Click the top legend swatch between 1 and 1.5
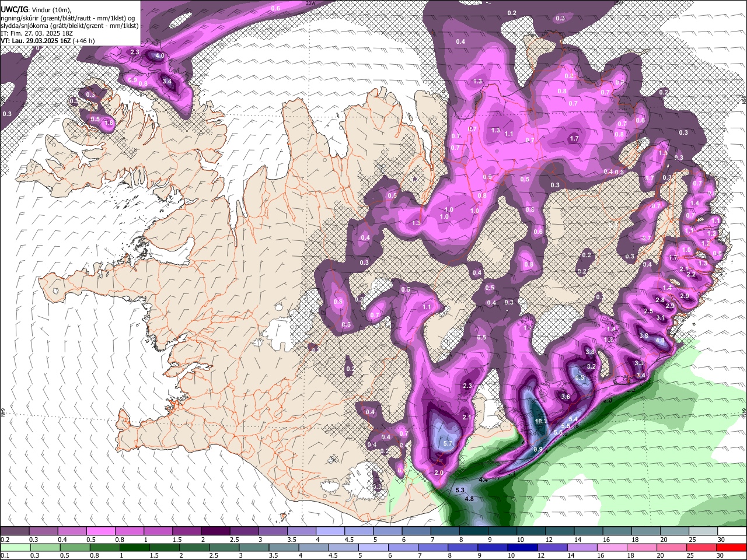 coord(158,531)
